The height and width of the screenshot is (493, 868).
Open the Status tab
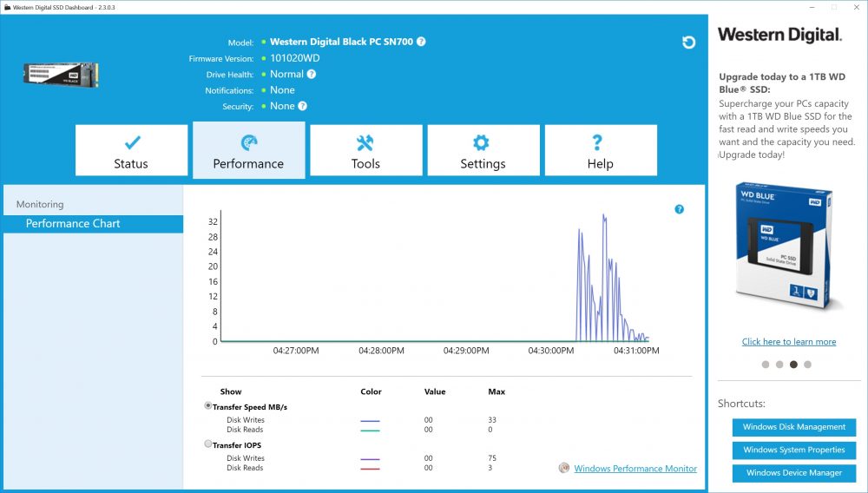(131, 150)
